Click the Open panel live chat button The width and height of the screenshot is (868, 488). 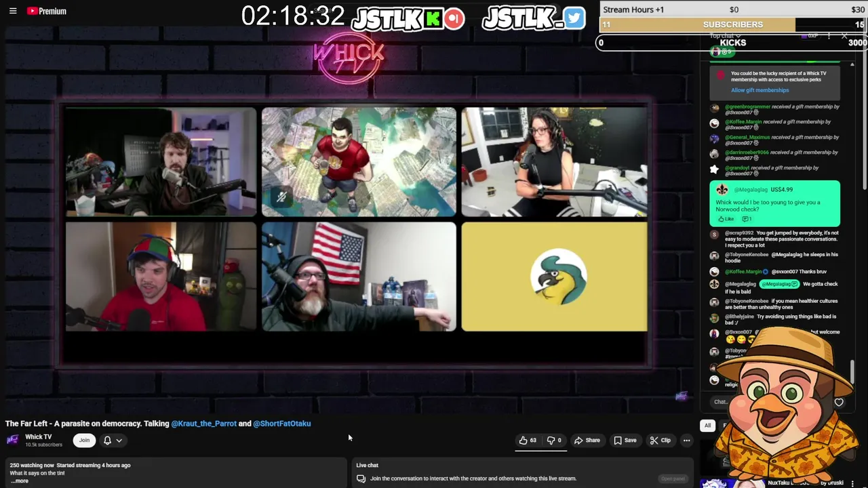[x=673, y=479]
